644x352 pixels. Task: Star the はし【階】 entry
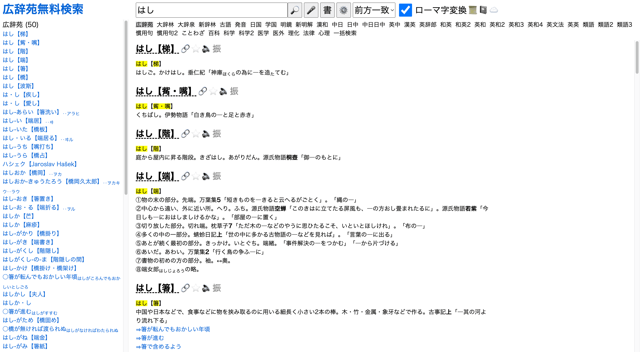[x=196, y=134]
